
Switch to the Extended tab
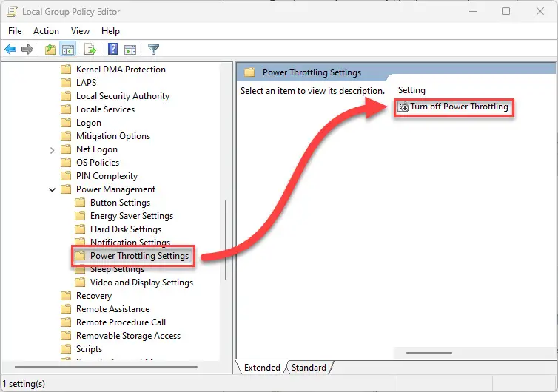click(262, 368)
